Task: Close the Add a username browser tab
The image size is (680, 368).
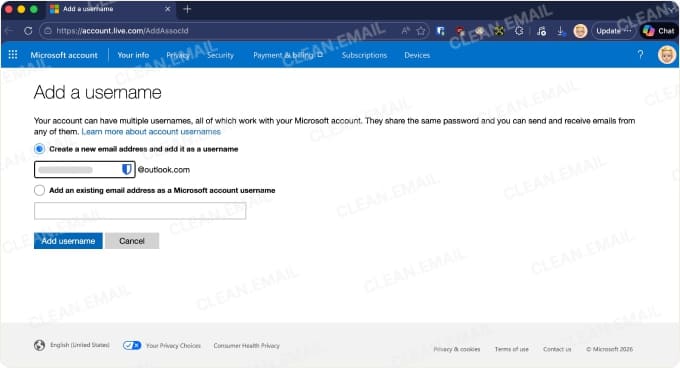Action: click(x=167, y=9)
